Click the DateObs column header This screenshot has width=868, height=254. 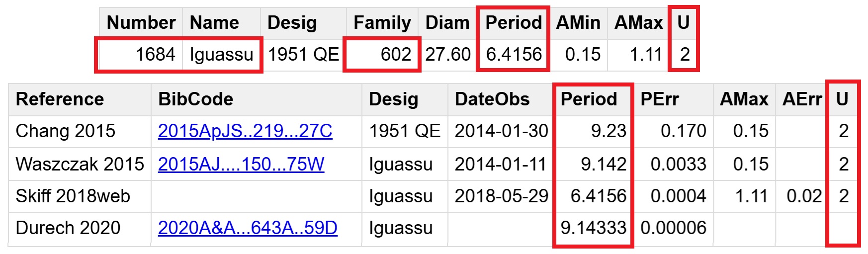point(492,99)
